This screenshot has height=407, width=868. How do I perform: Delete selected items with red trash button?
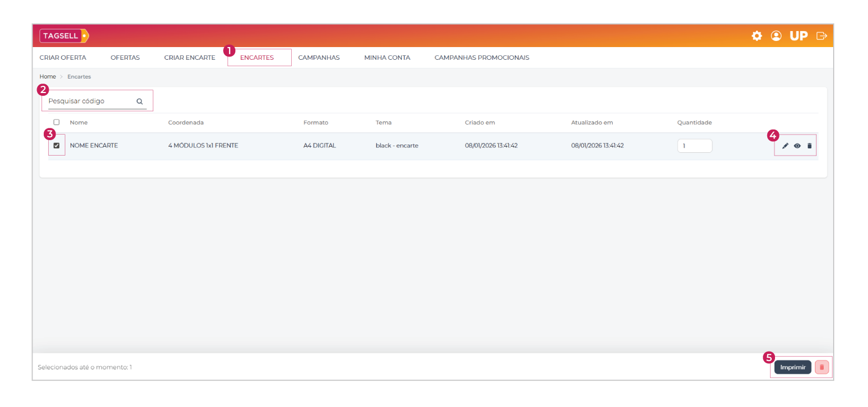pyautogui.click(x=822, y=367)
